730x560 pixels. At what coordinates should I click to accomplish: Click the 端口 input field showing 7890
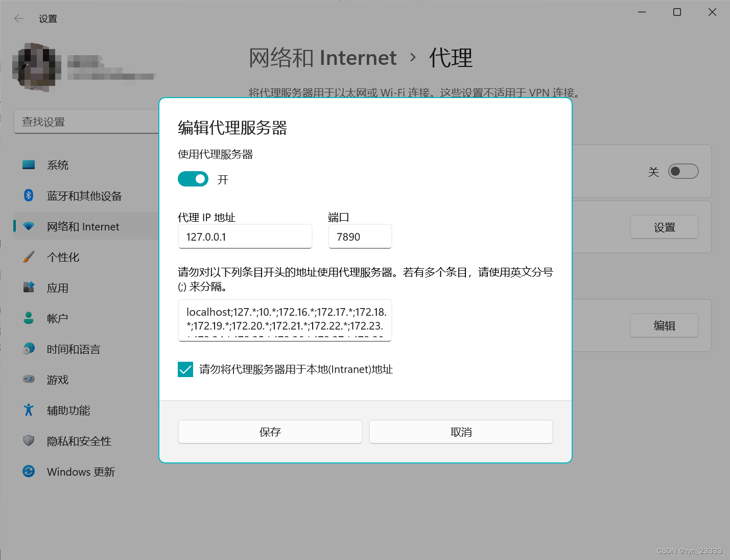(x=360, y=236)
